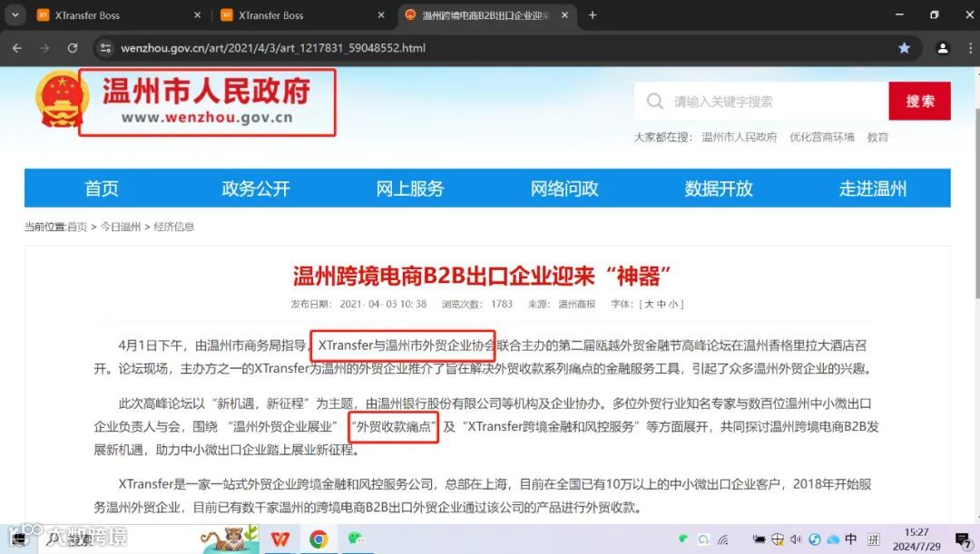Click the 首页 breadcrumb link
This screenshot has width=980, height=554.
77,227
